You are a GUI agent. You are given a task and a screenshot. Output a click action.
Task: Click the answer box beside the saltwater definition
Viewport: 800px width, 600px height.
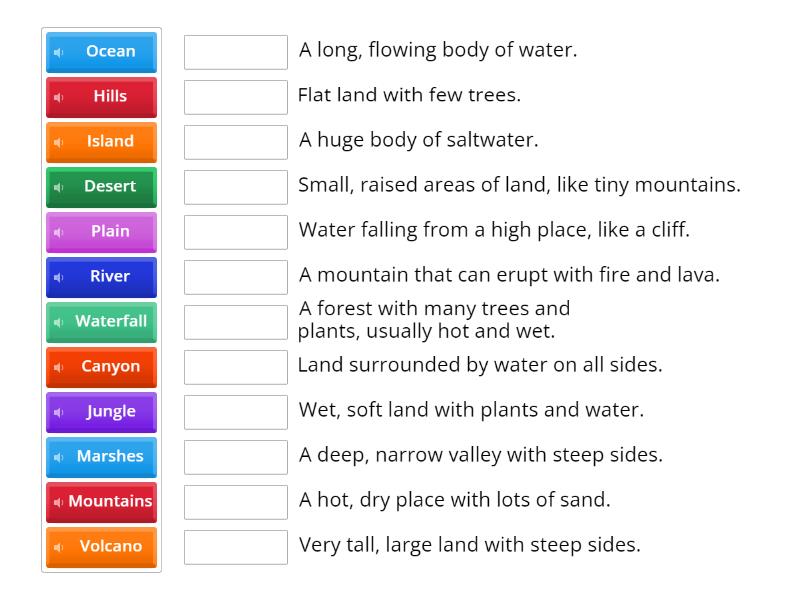[x=235, y=141]
